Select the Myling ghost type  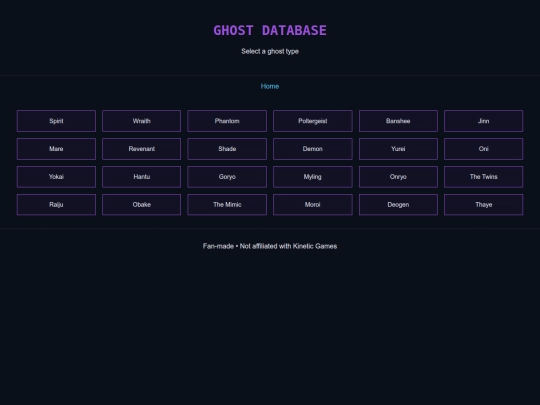coord(313,177)
